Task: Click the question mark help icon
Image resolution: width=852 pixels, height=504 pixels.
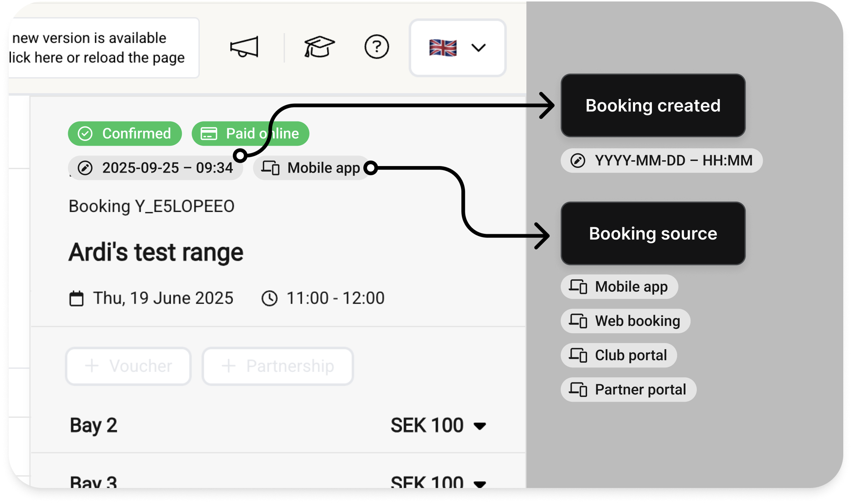Action: click(x=376, y=47)
